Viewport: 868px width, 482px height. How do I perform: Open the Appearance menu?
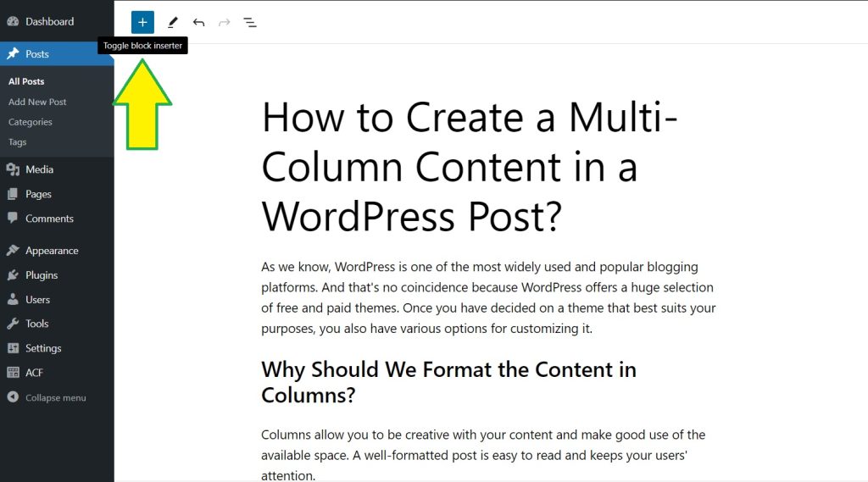[52, 251]
